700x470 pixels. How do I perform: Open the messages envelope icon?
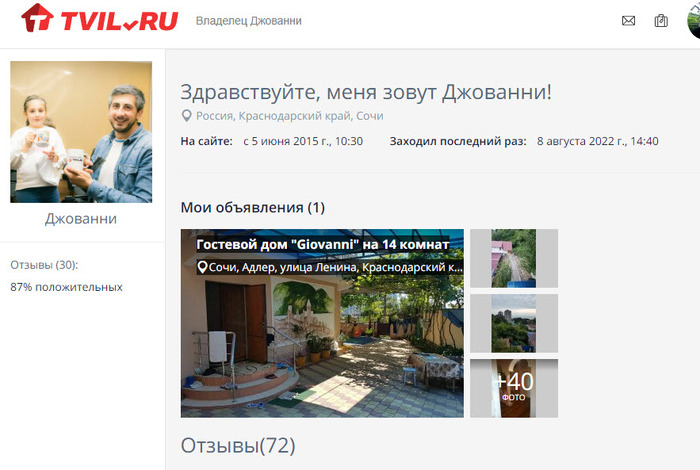(628, 21)
